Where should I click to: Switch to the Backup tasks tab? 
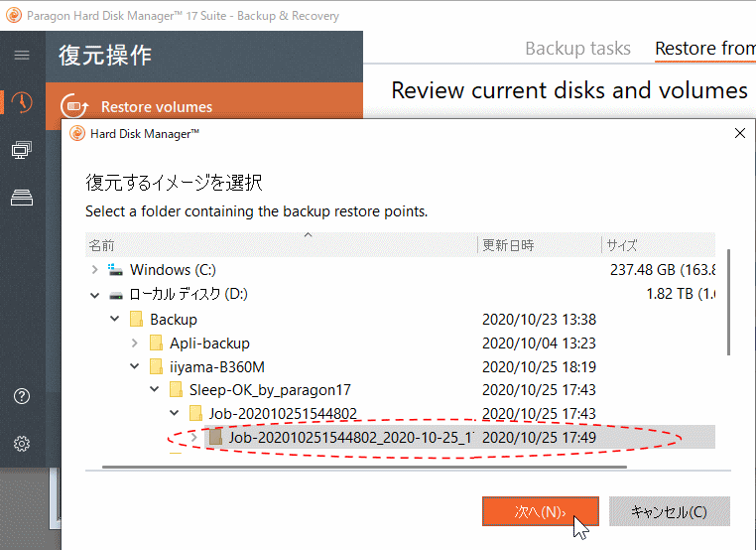click(577, 48)
